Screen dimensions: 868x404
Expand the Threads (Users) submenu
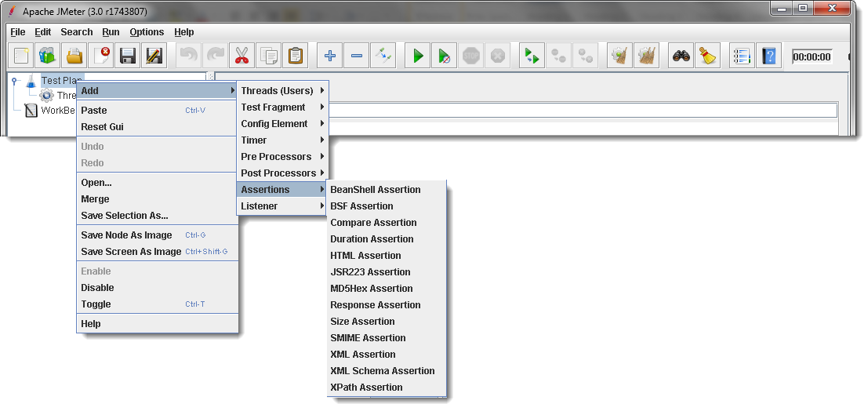(283, 91)
